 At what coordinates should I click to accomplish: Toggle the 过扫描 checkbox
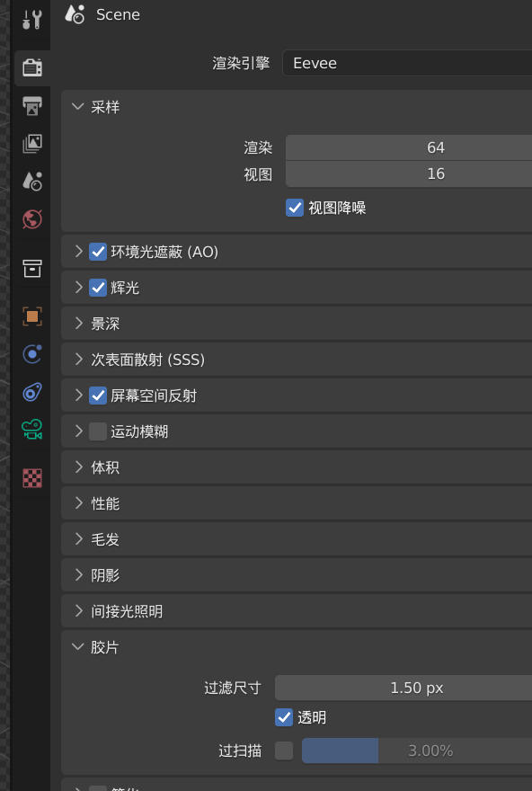(x=284, y=751)
